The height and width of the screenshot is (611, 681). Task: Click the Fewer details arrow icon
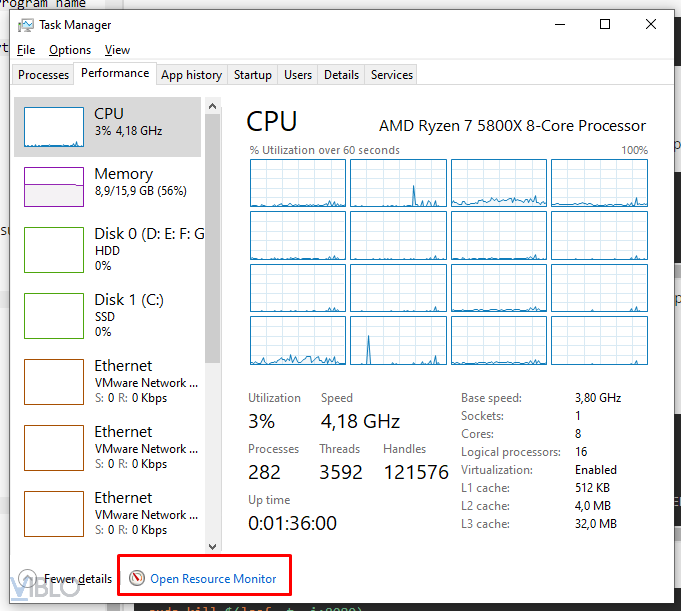coord(27,578)
